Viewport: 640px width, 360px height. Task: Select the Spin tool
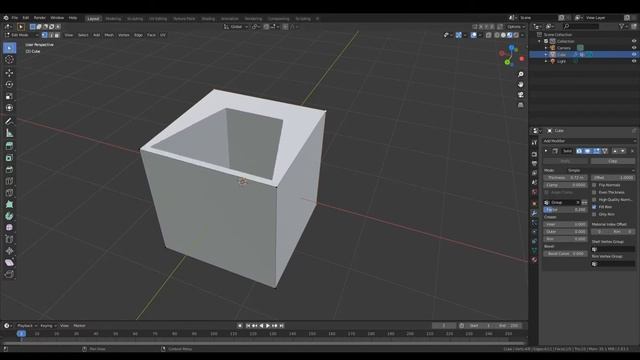click(x=9, y=216)
